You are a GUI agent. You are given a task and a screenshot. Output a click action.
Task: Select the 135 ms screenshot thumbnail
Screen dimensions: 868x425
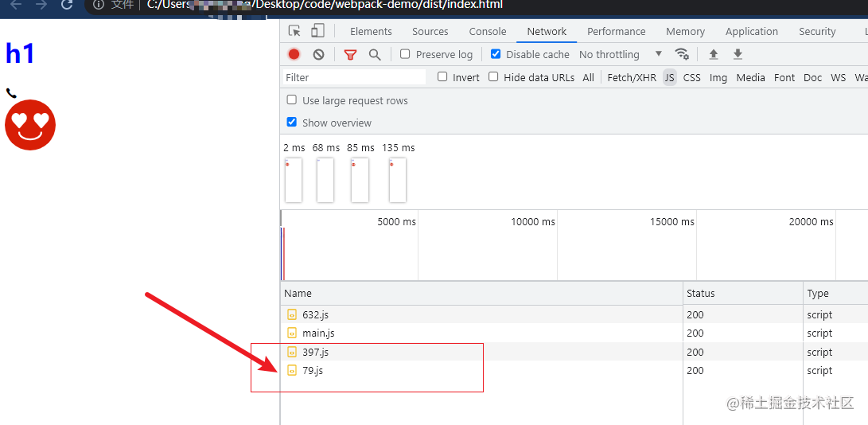(398, 180)
